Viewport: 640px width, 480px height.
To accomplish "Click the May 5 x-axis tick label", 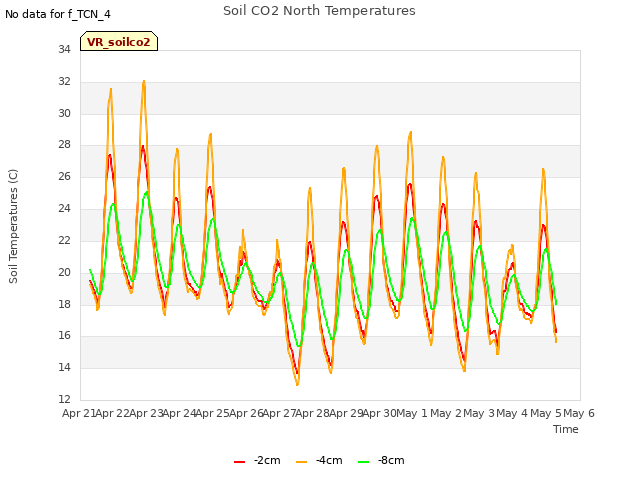I will tap(546, 413).
